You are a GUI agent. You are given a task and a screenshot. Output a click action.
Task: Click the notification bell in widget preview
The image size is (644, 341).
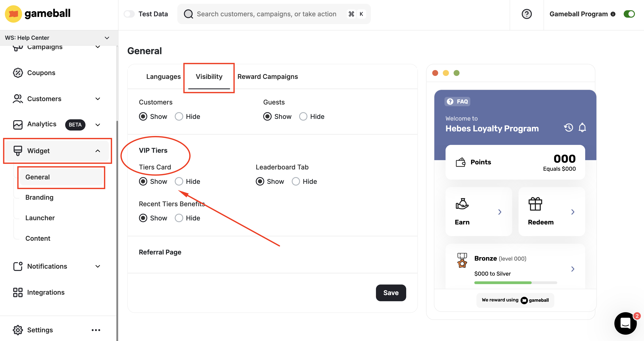[582, 128]
